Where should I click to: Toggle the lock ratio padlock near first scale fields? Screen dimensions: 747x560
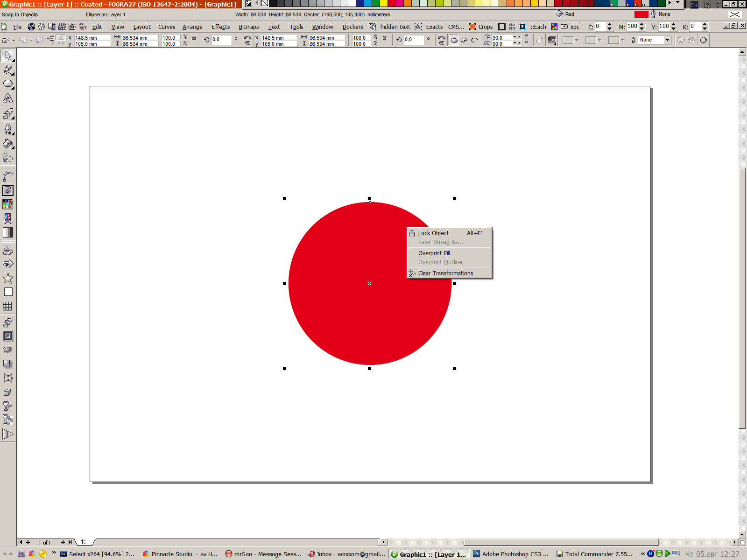point(194,38)
